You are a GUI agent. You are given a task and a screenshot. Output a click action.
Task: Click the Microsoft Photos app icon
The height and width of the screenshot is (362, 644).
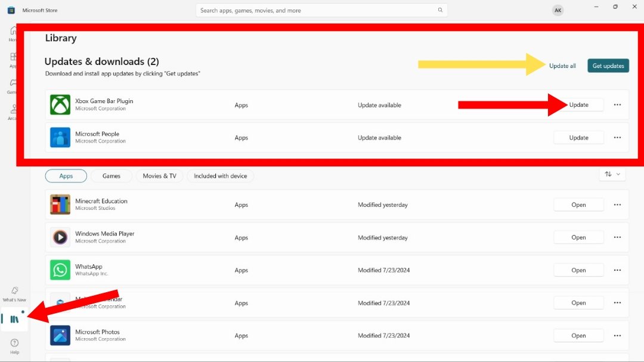click(x=60, y=335)
